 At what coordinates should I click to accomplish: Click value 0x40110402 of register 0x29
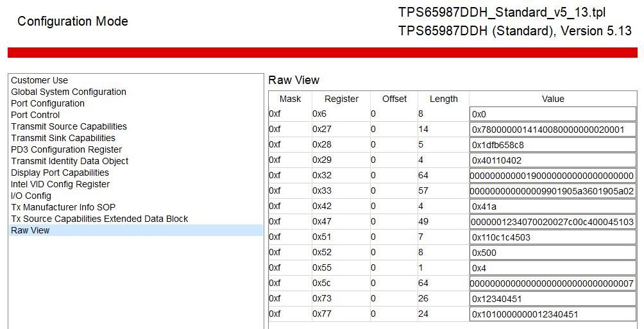point(553,160)
